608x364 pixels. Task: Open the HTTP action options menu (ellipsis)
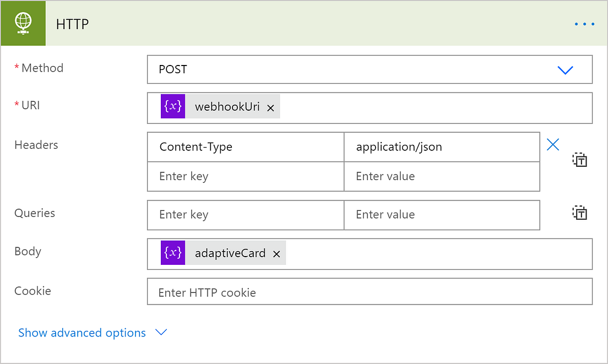click(x=584, y=24)
